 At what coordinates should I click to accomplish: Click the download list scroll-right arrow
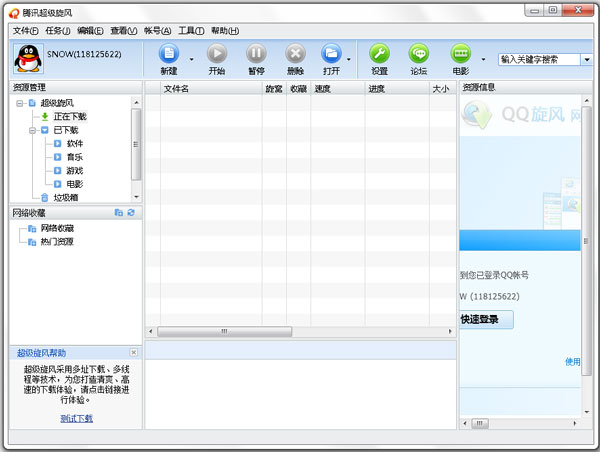point(450,331)
